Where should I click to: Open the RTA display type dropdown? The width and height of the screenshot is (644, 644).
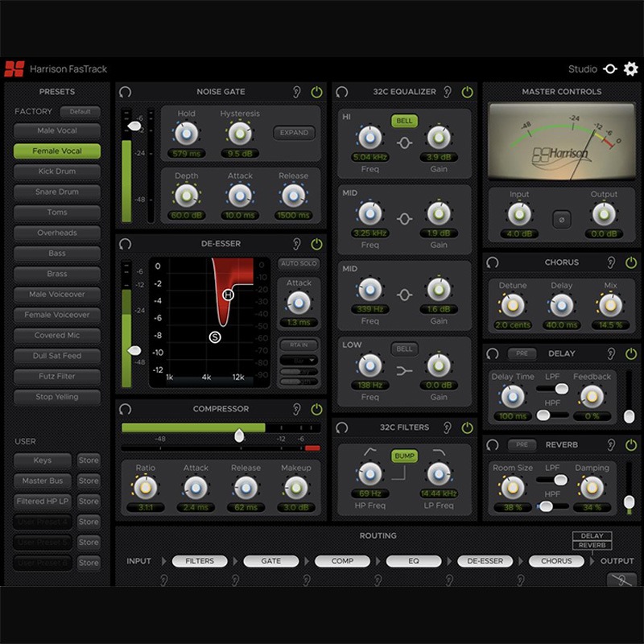tap(299, 360)
